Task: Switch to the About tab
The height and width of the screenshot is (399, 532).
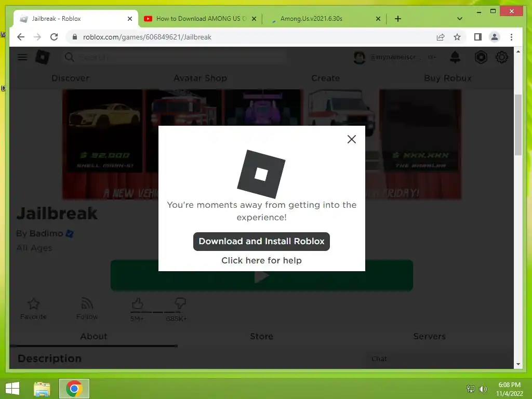Action: 94,336
